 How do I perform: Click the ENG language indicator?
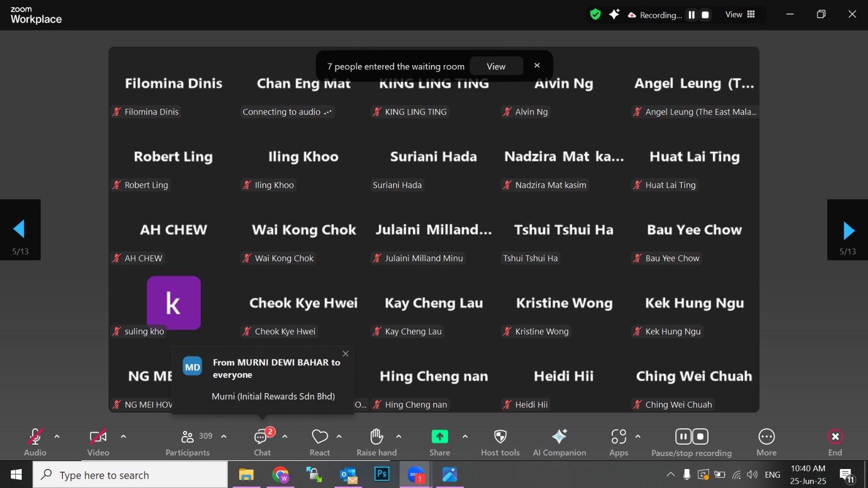773,475
